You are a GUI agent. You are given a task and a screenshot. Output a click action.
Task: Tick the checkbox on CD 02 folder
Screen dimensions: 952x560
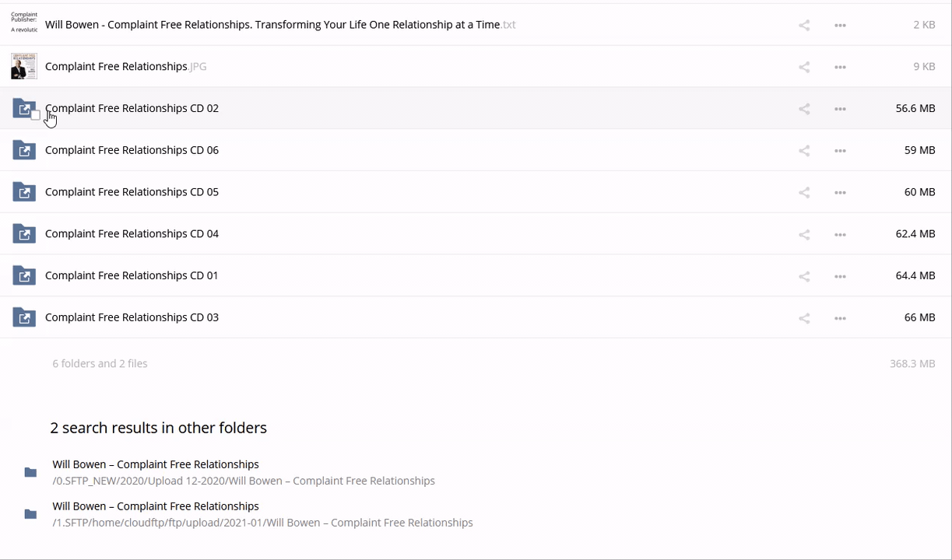pos(35,115)
